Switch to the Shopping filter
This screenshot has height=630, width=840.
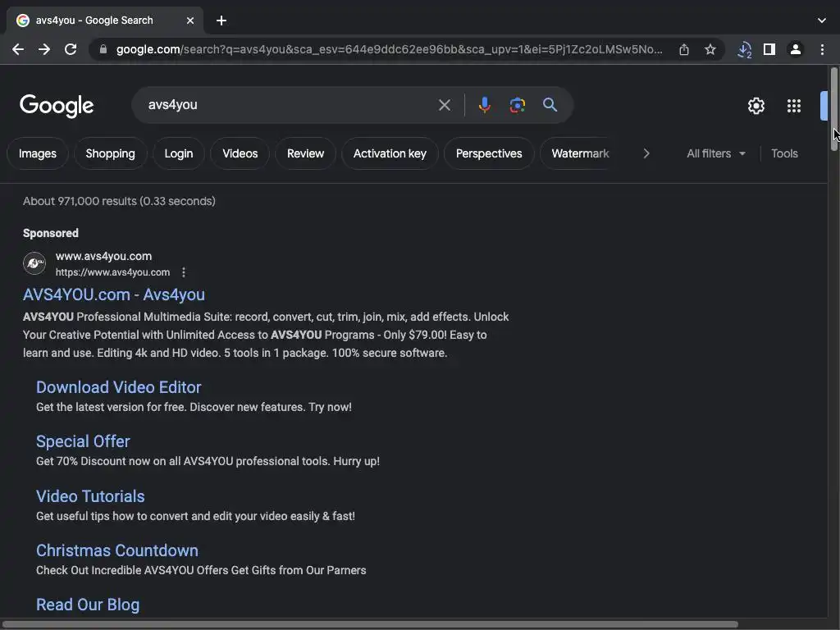[111, 153]
